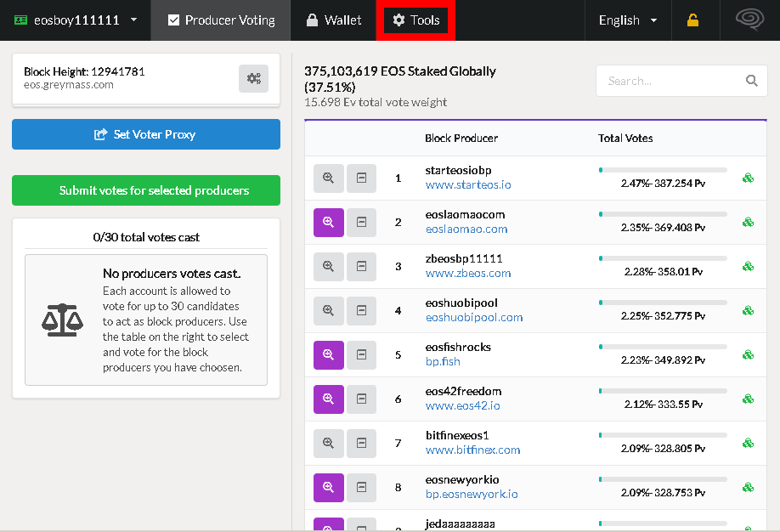The height and width of the screenshot is (532, 780).
Task: Open www.bitfinex.com link
Action: point(472,450)
